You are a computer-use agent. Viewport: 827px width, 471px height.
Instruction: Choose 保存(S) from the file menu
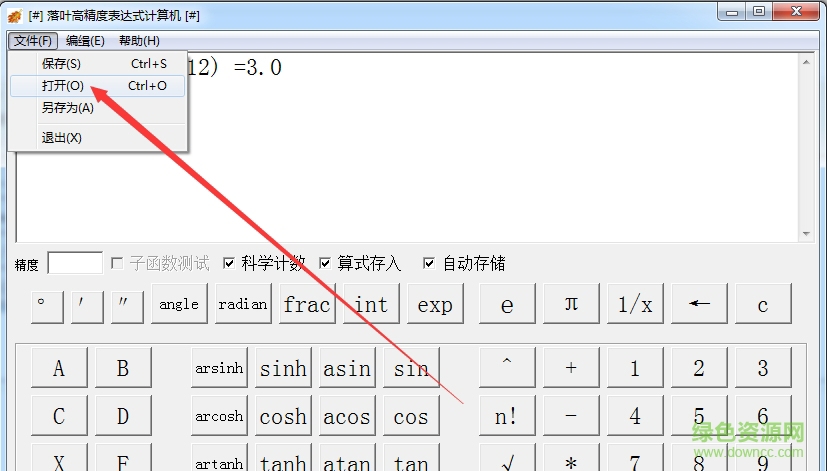[98, 64]
